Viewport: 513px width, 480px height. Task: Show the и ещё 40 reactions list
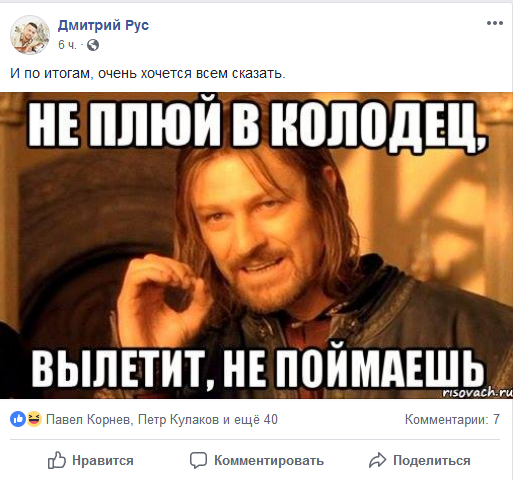250,419
